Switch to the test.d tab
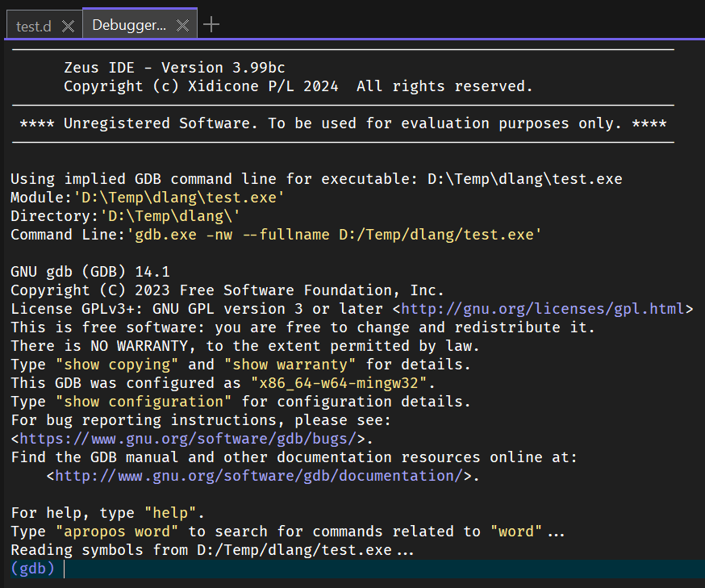This screenshot has height=588, width=705. [34, 26]
